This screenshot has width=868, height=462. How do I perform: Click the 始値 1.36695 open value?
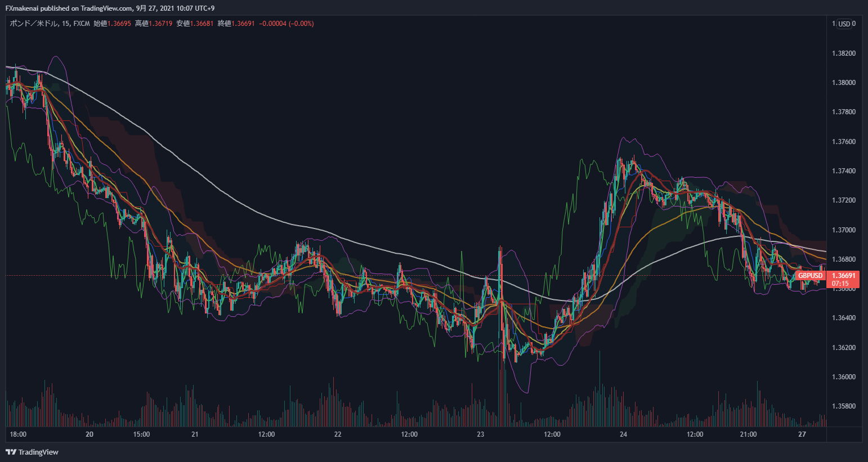112,24
